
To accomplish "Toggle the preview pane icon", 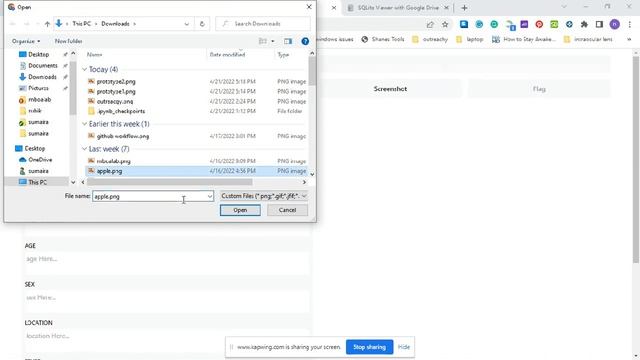I will 288,41.
